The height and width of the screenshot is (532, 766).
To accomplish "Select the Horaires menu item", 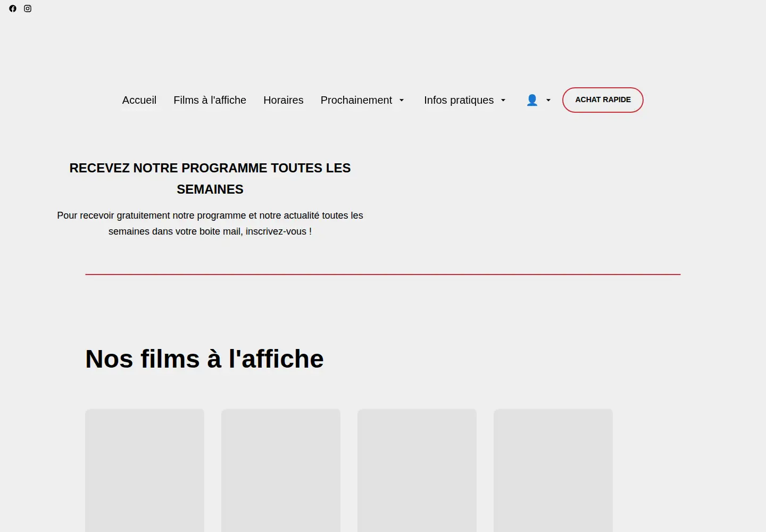I will (x=284, y=100).
